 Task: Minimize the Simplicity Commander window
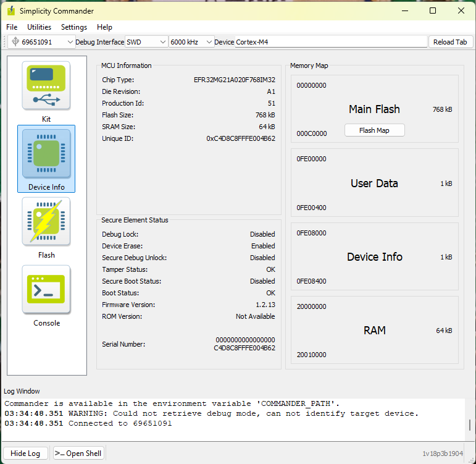(x=405, y=11)
